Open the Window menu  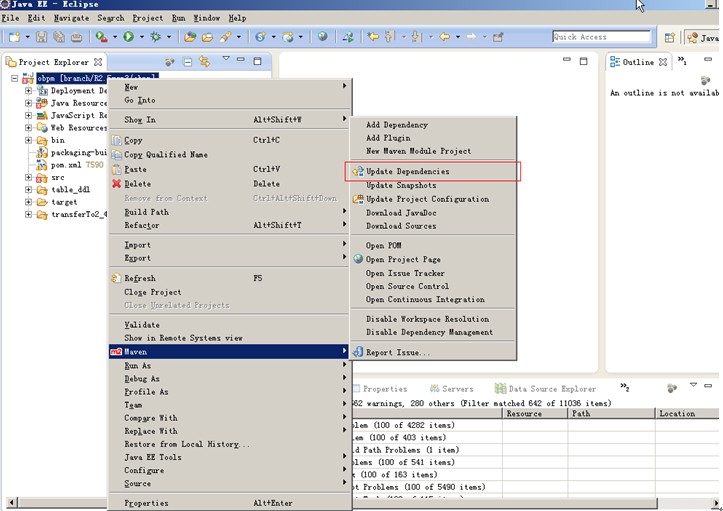coord(206,18)
